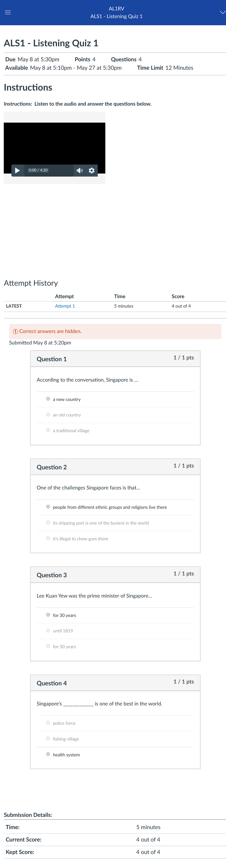Viewport: 226px width, 868px height.
Task: Choose 'it's illegal to chew gum there' option
Action: [48, 538]
